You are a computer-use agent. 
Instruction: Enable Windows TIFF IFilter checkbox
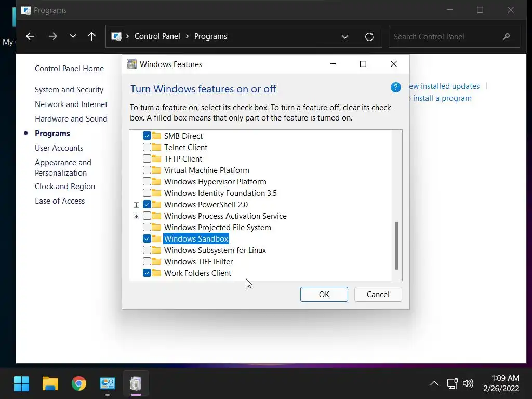(x=147, y=262)
